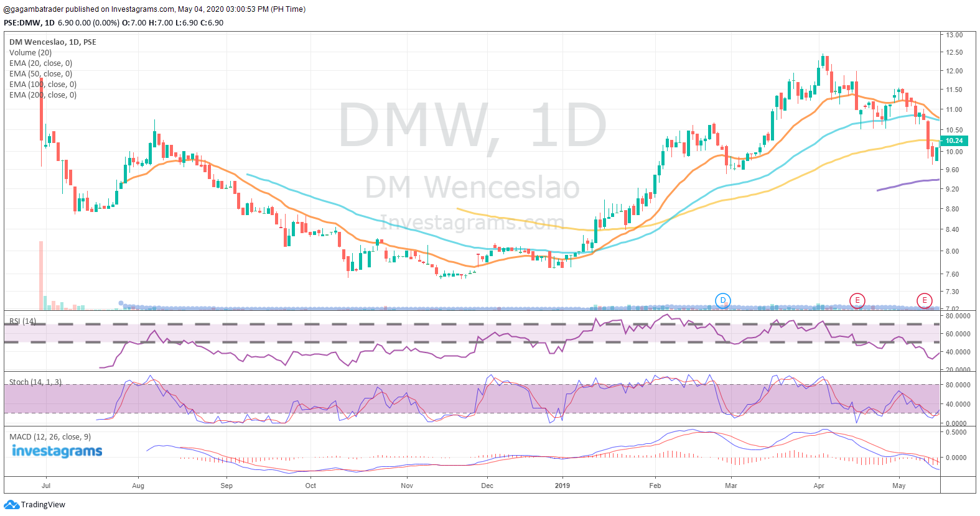Click the investagrams logo in MACD pane

tap(57, 451)
